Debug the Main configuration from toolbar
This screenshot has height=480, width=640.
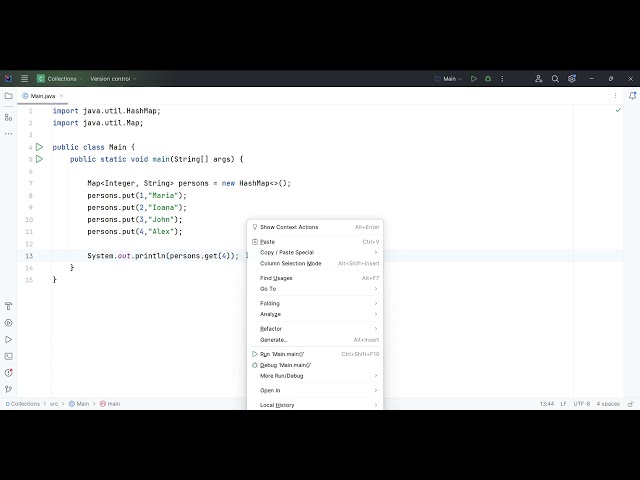(488, 79)
